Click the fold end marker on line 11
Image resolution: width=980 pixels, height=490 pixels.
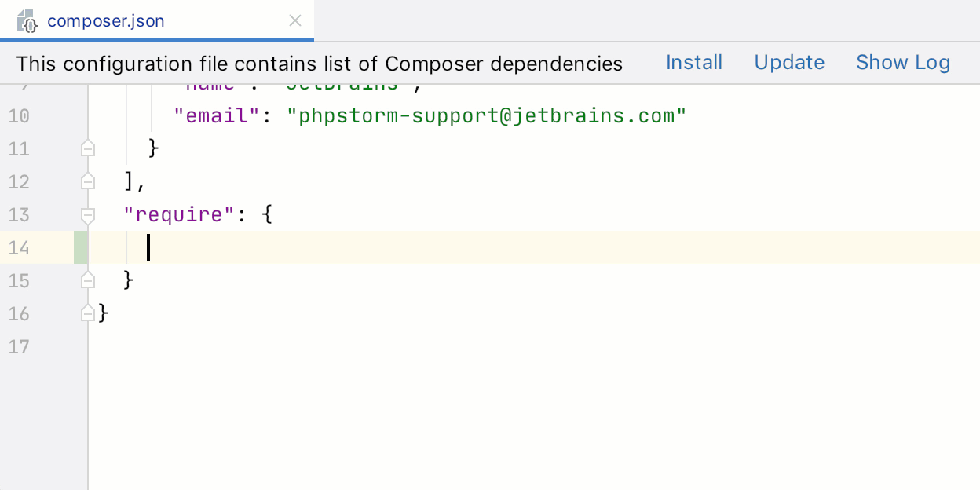click(x=88, y=148)
